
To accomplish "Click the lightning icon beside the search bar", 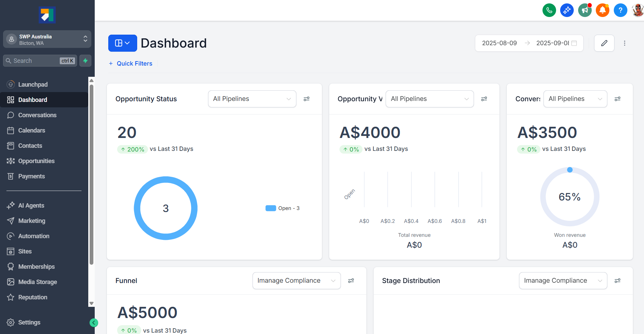I will (85, 60).
